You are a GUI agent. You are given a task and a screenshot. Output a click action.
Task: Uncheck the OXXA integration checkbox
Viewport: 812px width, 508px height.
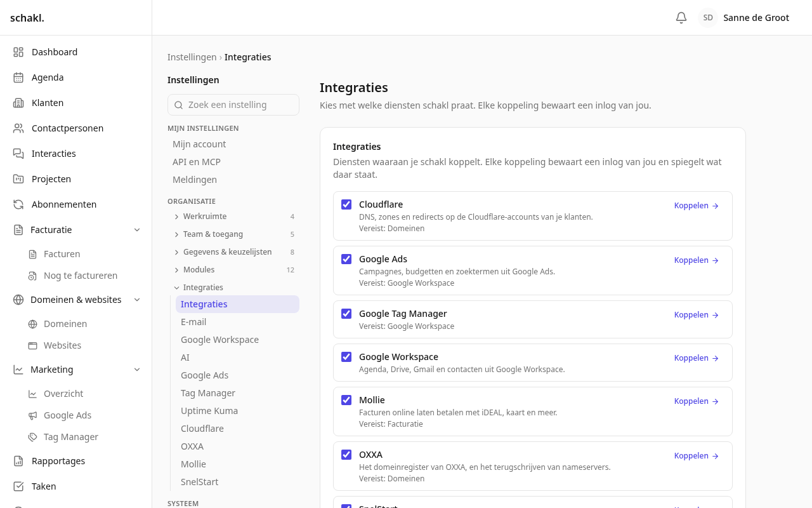(346, 455)
